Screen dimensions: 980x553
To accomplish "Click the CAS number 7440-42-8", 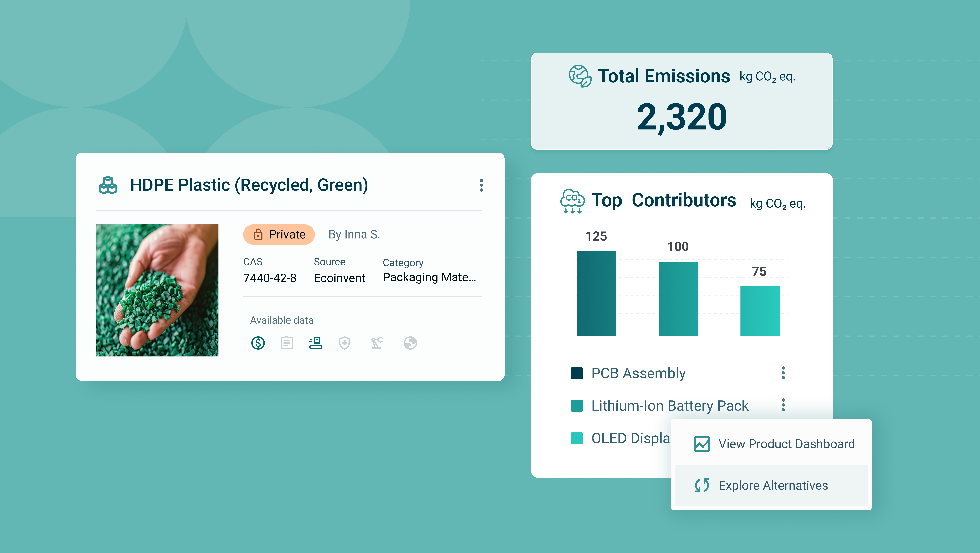I will point(270,278).
